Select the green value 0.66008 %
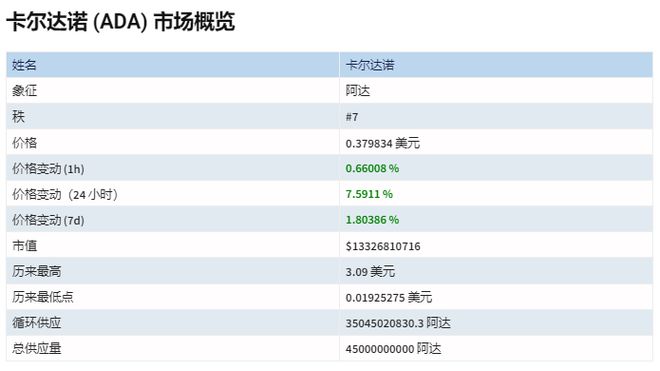Viewport: 660px width, 371px height. click(x=372, y=168)
